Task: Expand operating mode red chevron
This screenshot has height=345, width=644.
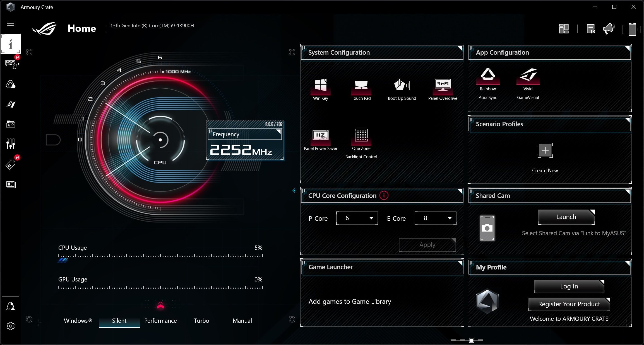Action: [x=160, y=306]
